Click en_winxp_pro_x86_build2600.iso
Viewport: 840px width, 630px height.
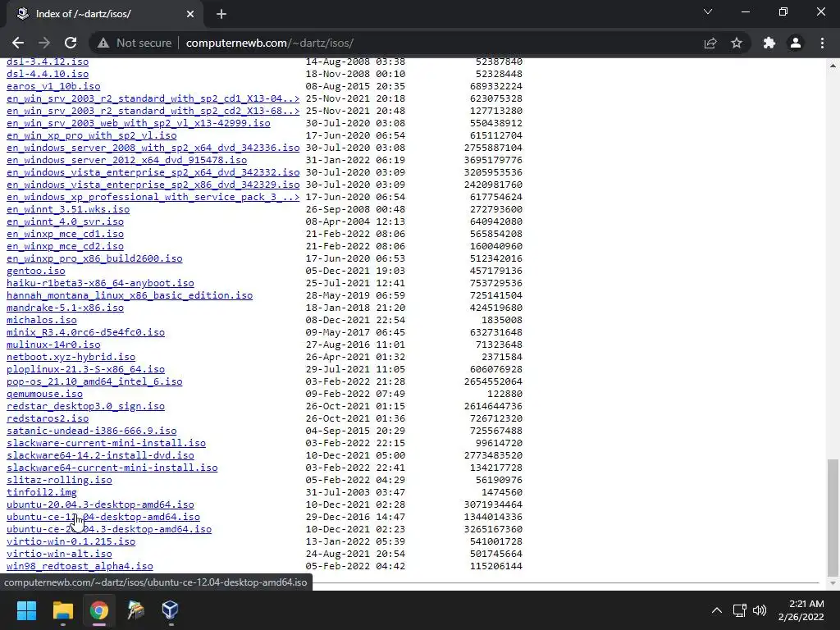click(94, 258)
